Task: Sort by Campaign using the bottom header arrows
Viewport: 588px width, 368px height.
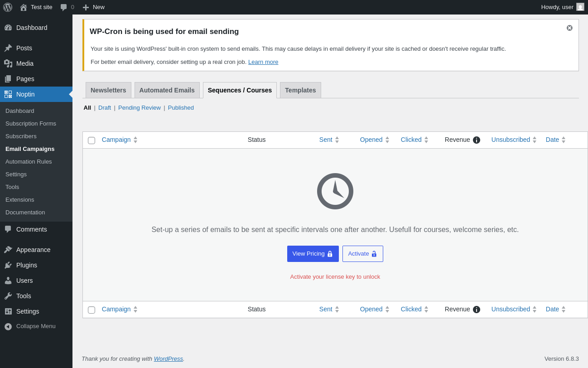Action: [135, 310]
